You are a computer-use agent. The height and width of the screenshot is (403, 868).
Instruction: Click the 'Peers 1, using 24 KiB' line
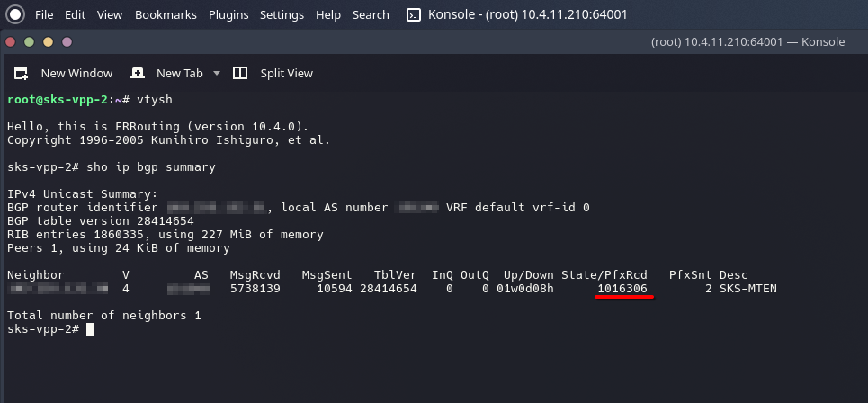coord(119,248)
